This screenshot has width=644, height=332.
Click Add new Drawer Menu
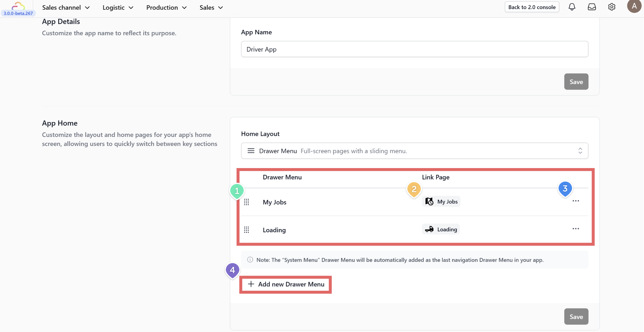[x=286, y=284]
